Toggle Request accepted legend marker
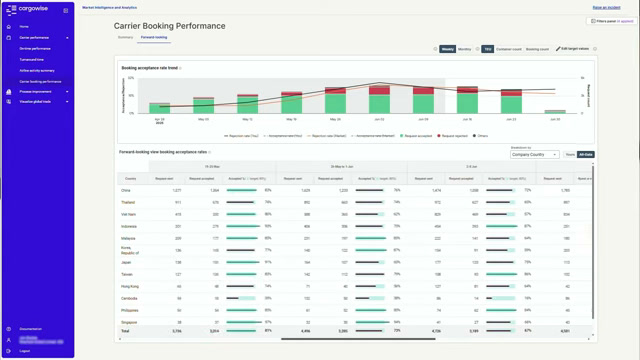Image resolution: width=640 pixels, height=360 pixels. tap(402, 136)
